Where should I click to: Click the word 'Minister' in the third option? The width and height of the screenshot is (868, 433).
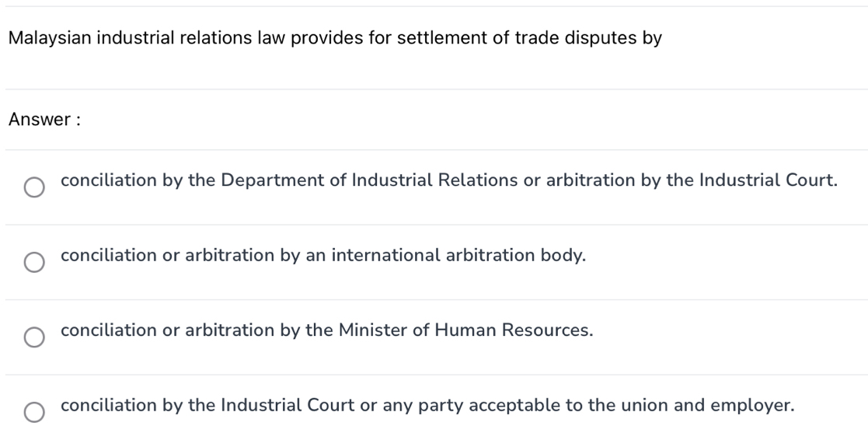[x=370, y=330]
